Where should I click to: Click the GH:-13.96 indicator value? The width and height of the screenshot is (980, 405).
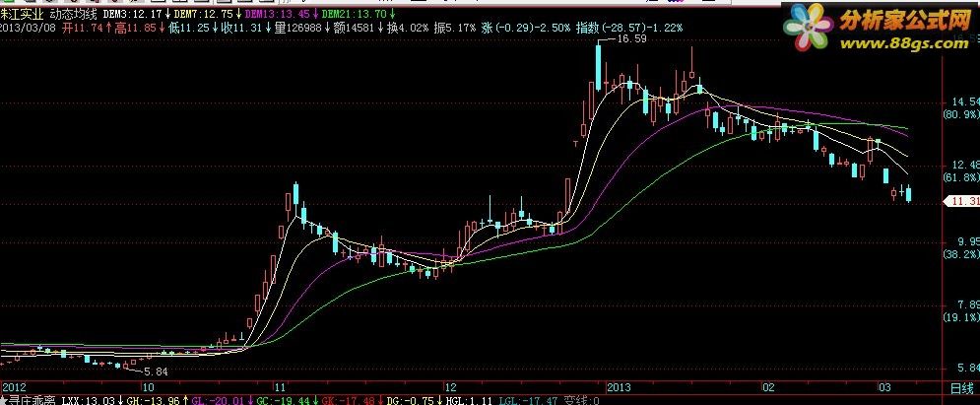tap(154, 401)
